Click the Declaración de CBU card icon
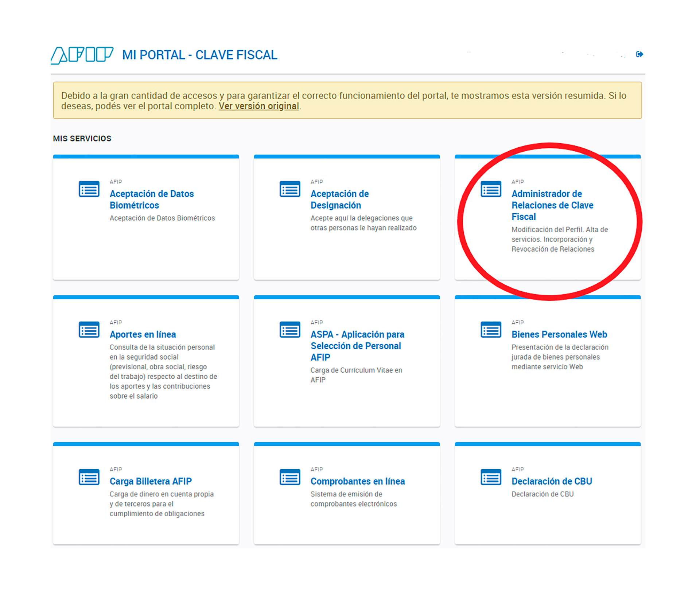700x598 pixels. 491,477
